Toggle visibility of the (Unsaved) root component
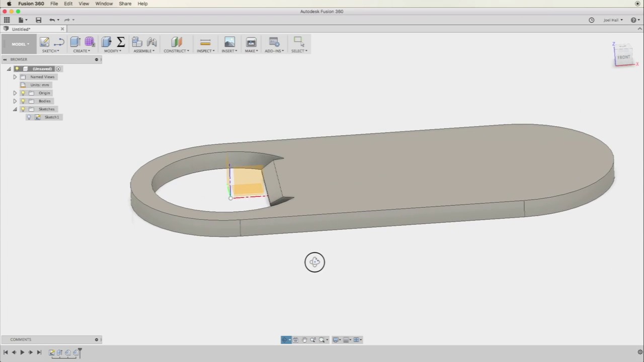The height and width of the screenshot is (362, 644). (x=17, y=69)
